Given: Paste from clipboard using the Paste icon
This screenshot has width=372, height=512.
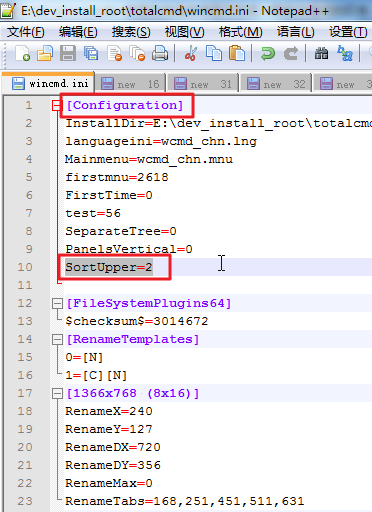Looking at the screenshot, I should (x=237, y=53).
